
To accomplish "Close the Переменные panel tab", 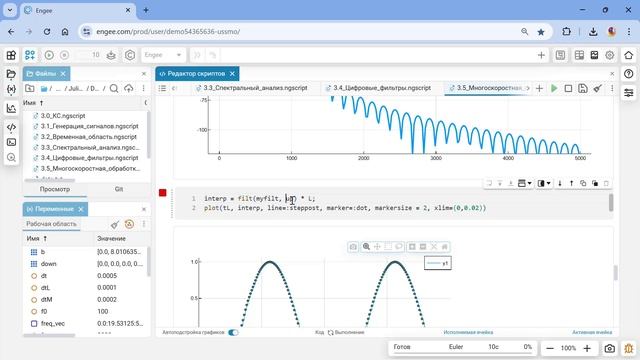I will coord(81,209).
